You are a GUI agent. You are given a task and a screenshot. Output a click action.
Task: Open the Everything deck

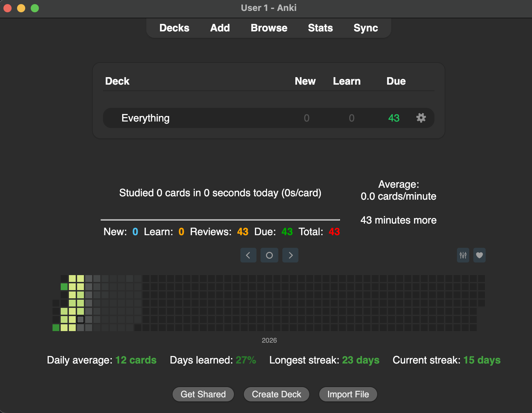pyautogui.click(x=146, y=118)
